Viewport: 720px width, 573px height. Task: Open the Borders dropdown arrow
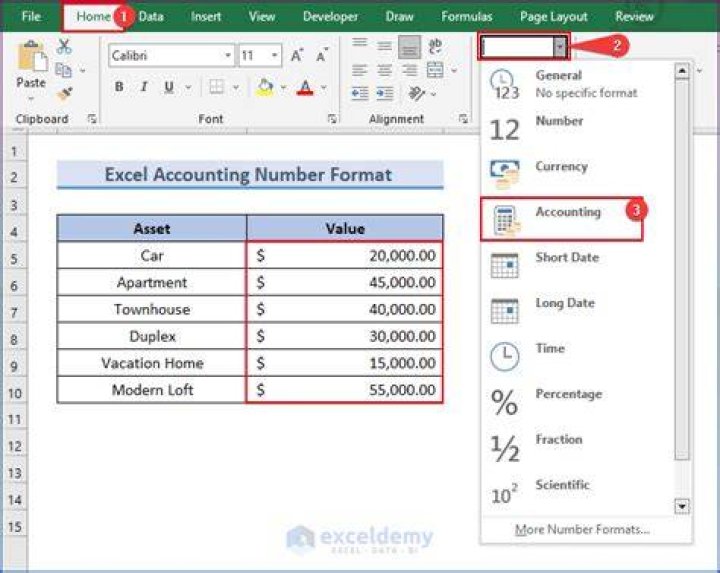coord(236,87)
